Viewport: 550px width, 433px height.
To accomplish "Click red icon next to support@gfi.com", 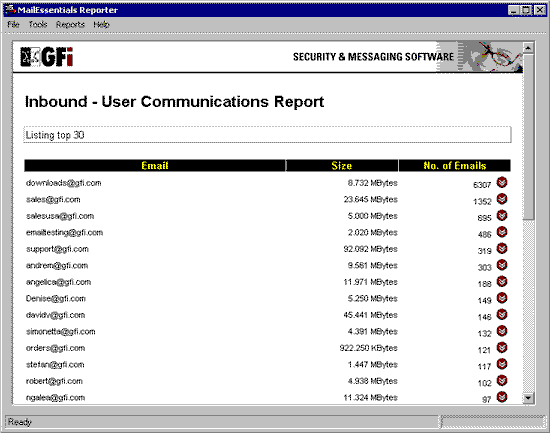I will 502,248.
